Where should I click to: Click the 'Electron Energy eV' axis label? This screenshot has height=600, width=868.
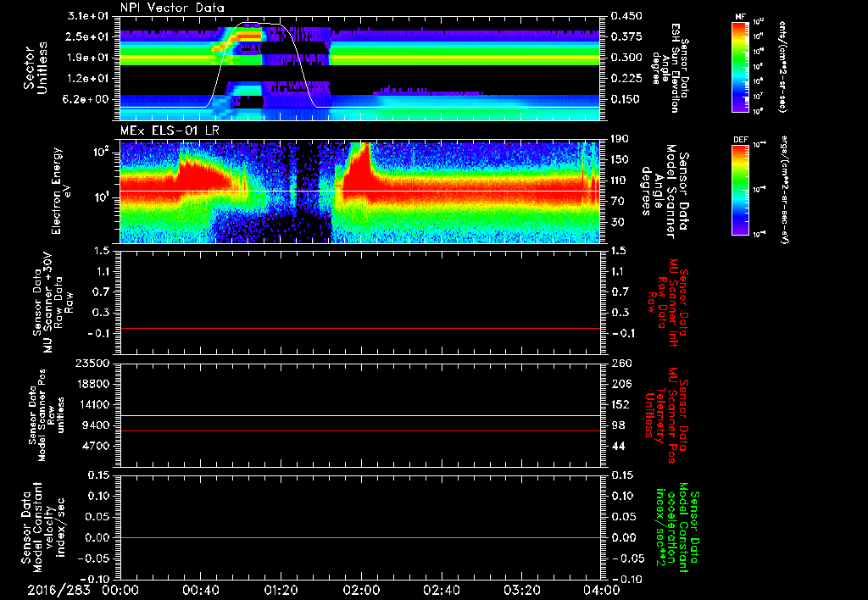[62, 191]
